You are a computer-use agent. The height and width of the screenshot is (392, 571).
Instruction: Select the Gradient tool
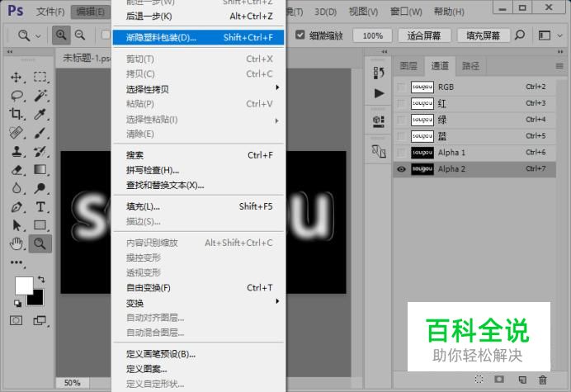click(40, 169)
